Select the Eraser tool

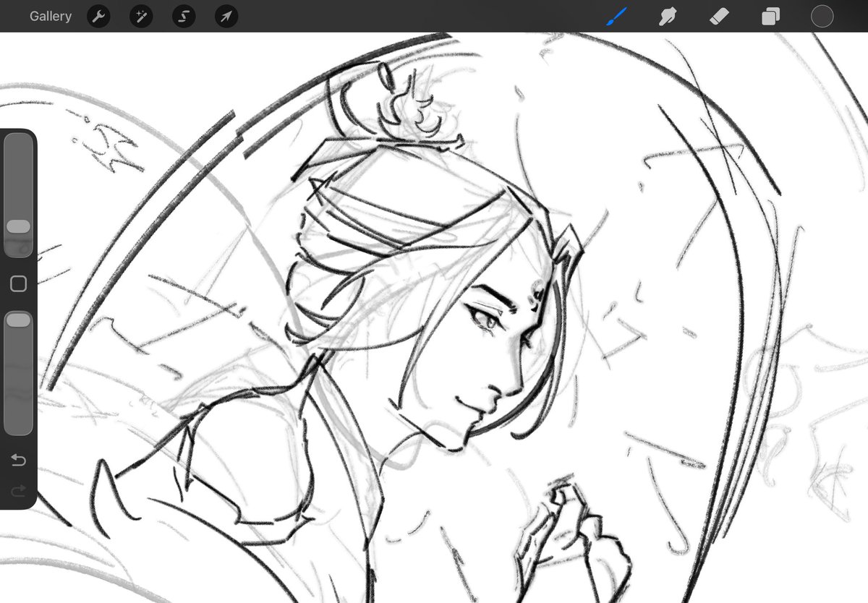(x=718, y=16)
